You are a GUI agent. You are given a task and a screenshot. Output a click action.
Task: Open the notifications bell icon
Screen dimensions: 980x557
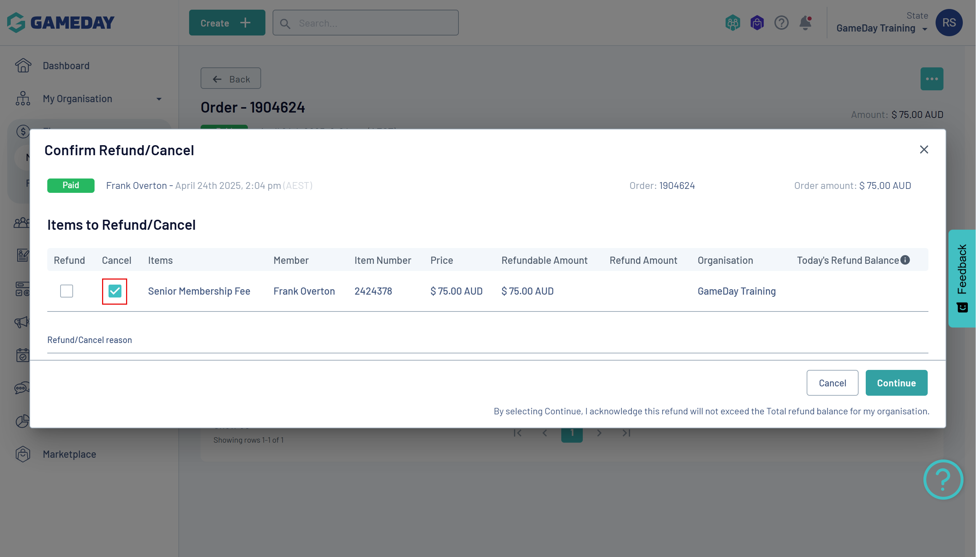[805, 23]
